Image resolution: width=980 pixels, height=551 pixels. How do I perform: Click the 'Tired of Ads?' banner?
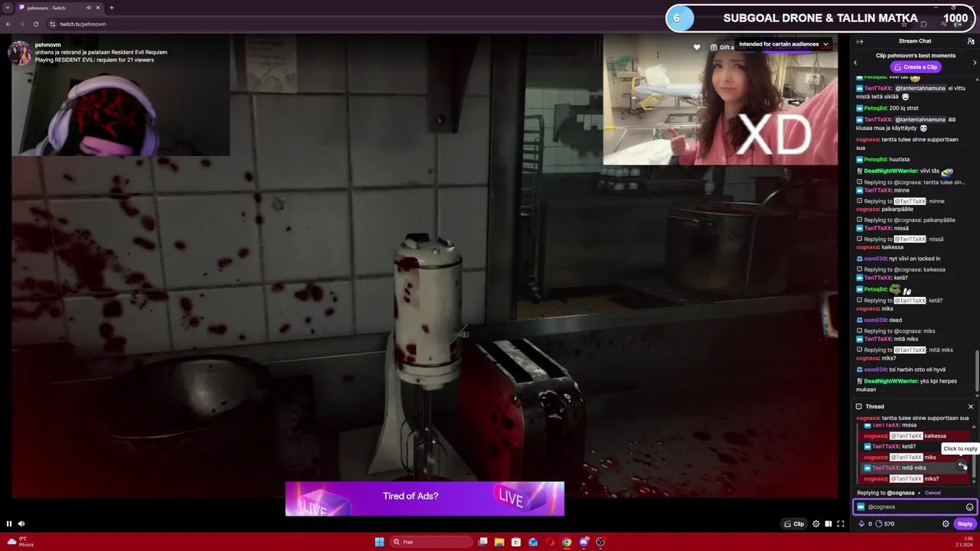tap(425, 498)
